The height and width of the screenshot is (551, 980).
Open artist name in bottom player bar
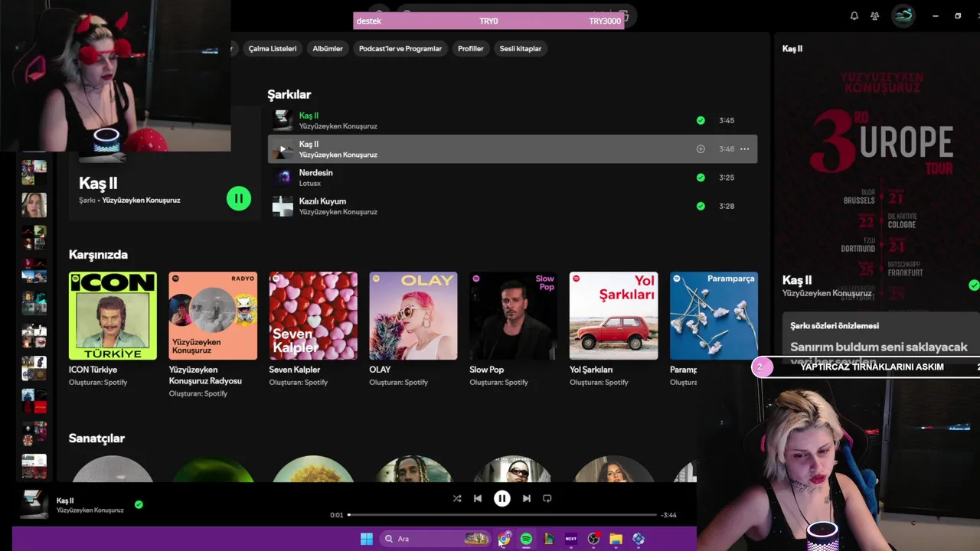click(x=90, y=510)
